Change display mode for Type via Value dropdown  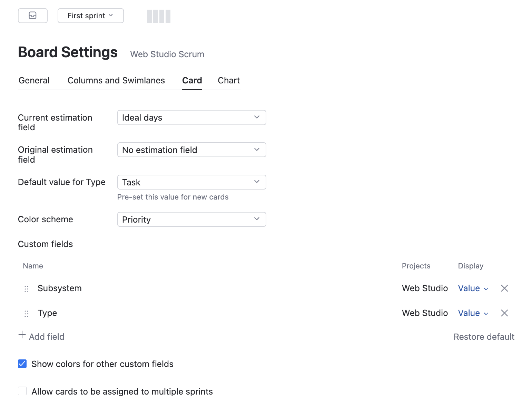click(473, 313)
